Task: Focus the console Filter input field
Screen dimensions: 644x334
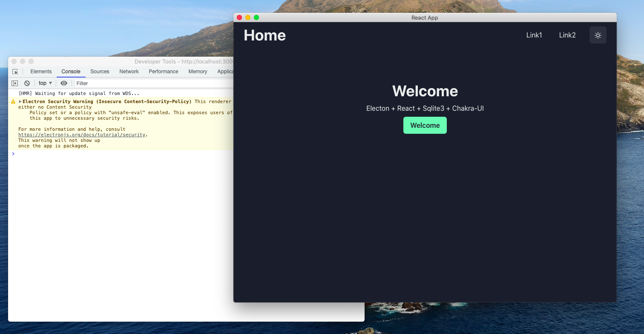Action: coord(154,83)
